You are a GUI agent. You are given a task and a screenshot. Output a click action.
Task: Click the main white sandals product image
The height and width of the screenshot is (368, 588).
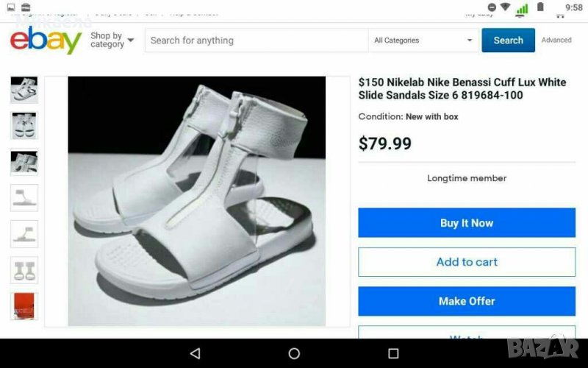[x=196, y=201]
